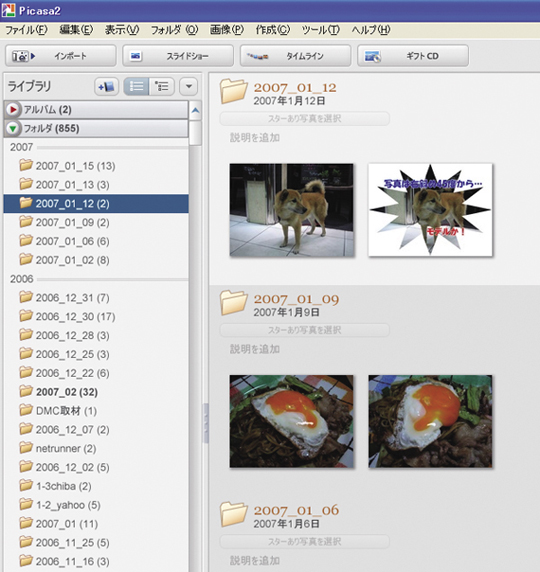Click the 2007_01_06 folder icon in photo pane
The height and width of the screenshot is (572, 540).
(234, 514)
